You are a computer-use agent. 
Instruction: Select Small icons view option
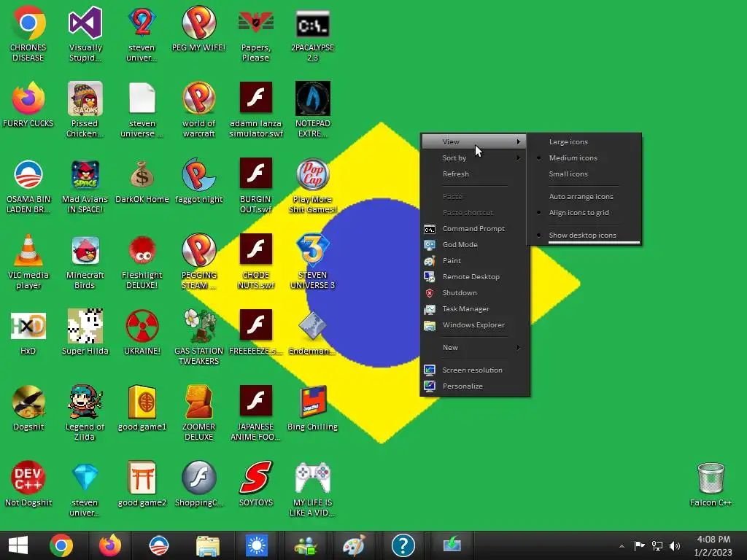tap(584, 174)
